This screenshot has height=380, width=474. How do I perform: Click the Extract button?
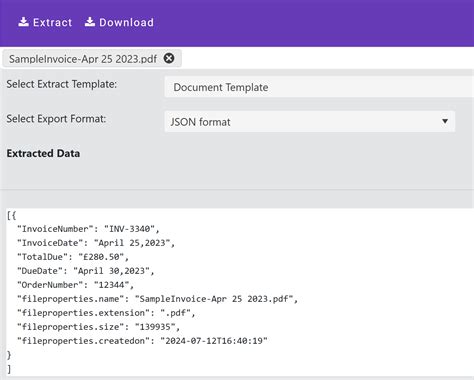click(x=45, y=22)
